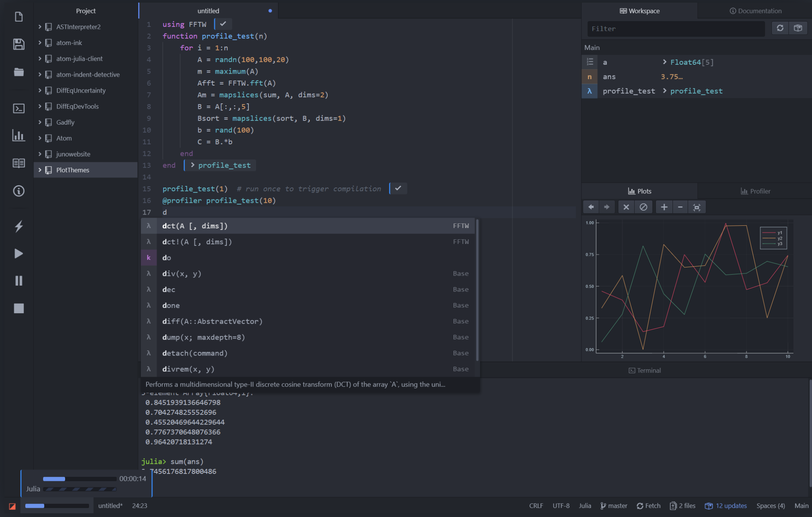Click the red linter error icon in status bar
Screen dimensions: 812x517
click(12, 506)
